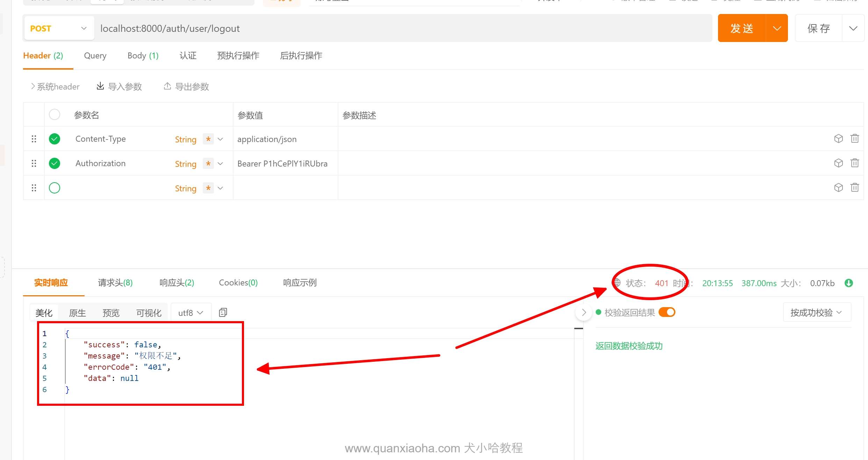Toggle the response validation switch off

click(667, 312)
